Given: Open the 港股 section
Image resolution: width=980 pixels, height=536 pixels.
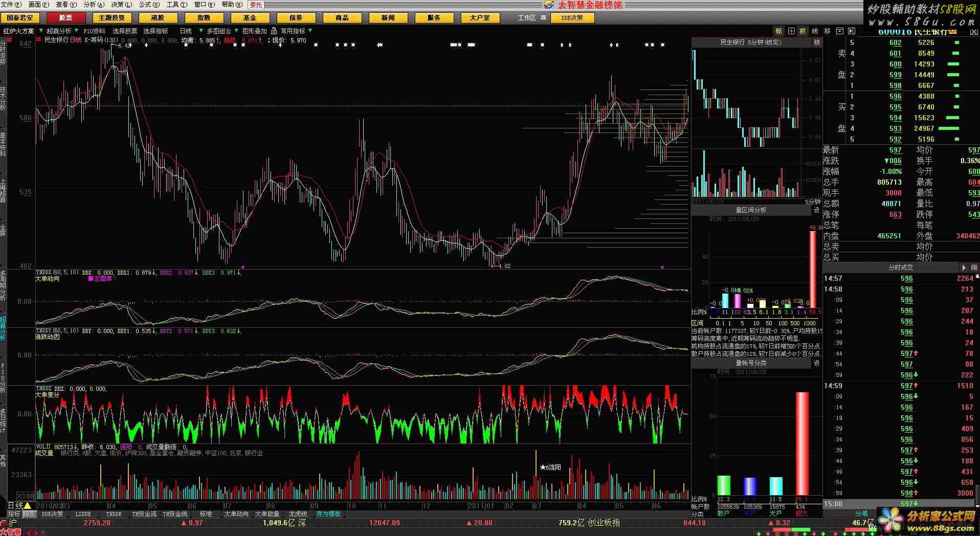Looking at the screenshot, I should pyautogui.click(x=158, y=17).
